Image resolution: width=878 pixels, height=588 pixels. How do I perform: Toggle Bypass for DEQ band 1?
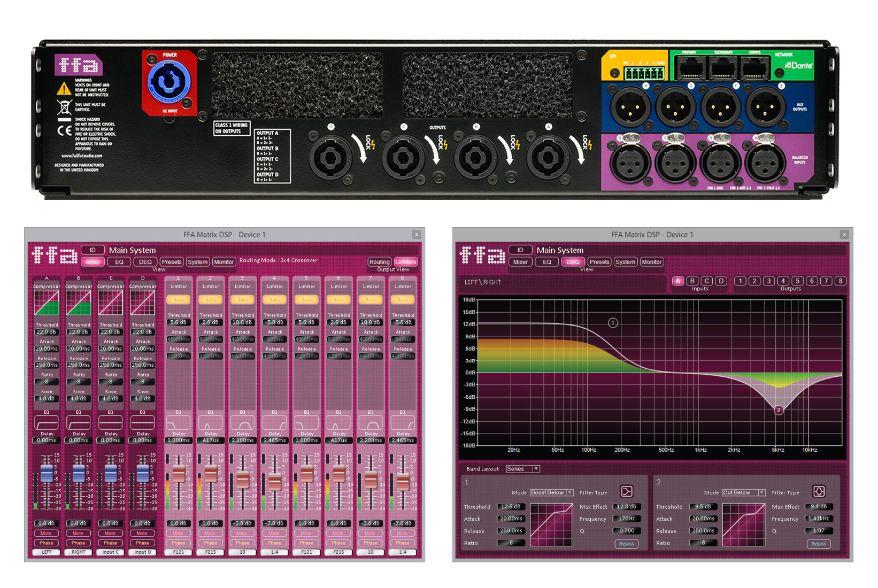(626, 544)
